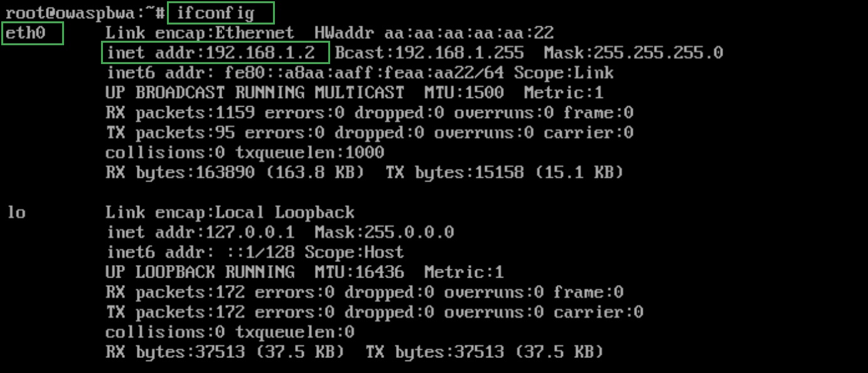Screen dimensions: 868x373
Task: Click TX packets:95 text
Action: [170, 133]
